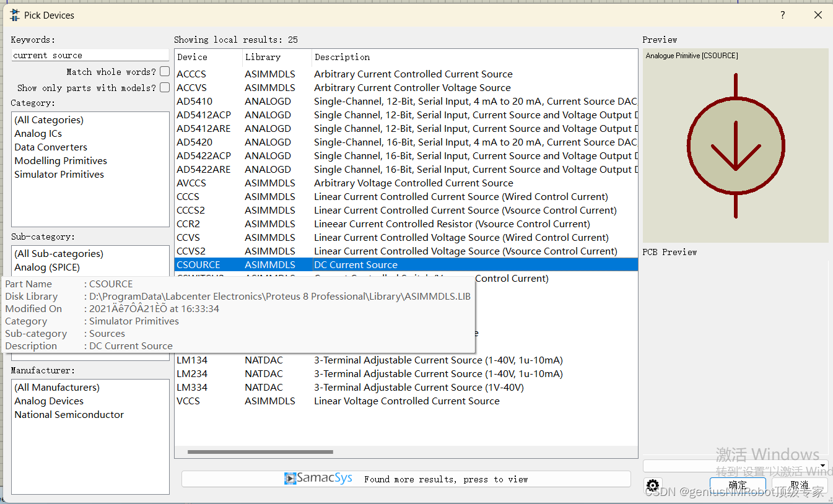The width and height of the screenshot is (833, 504).
Task: Select the AD5422ARE device row
Action: tap(406, 170)
